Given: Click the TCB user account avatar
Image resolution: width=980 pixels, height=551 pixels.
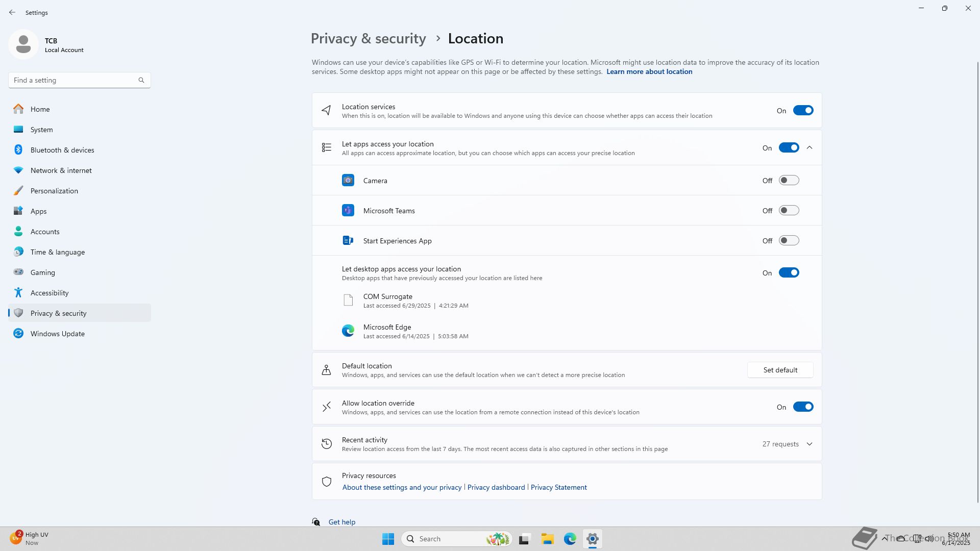Looking at the screenshot, I should click(23, 44).
